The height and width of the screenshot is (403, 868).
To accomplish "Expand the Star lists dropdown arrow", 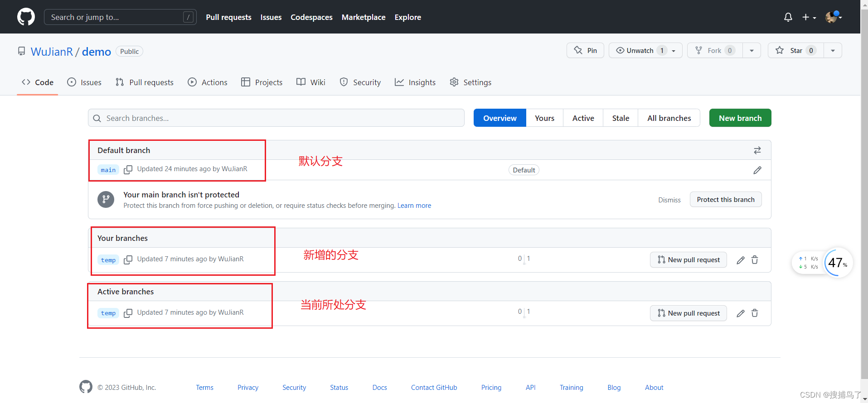I will (x=833, y=50).
